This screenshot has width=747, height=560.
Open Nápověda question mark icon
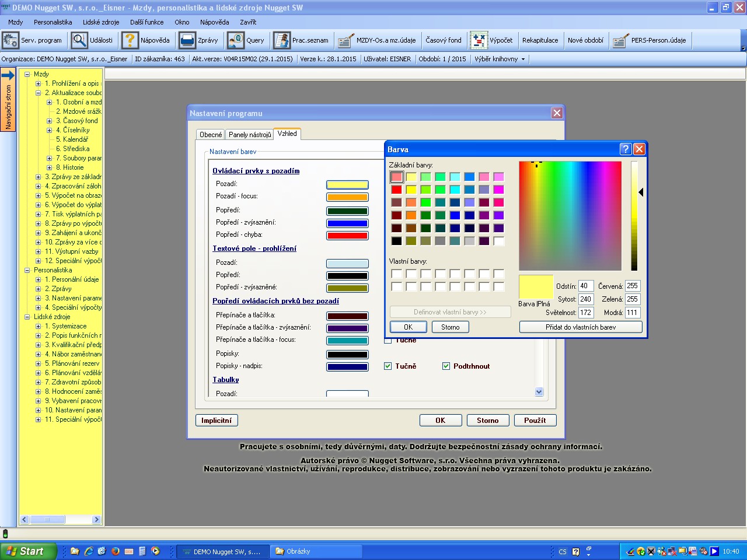130,40
